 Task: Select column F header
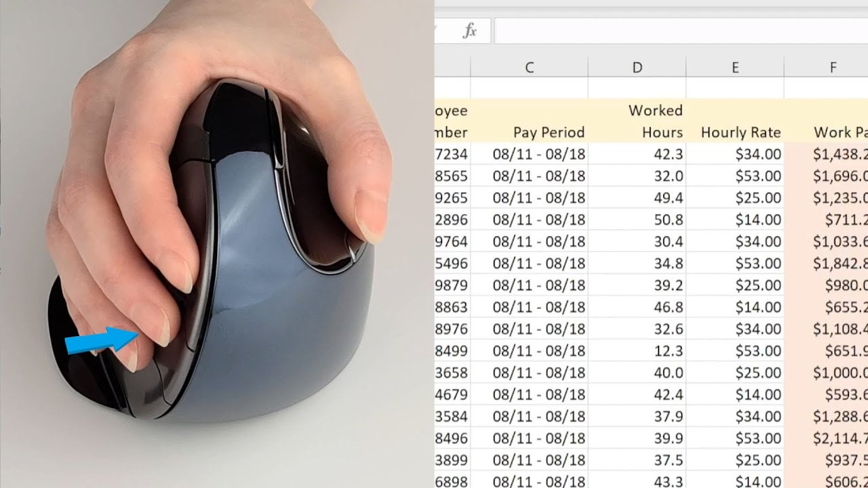(x=833, y=67)
